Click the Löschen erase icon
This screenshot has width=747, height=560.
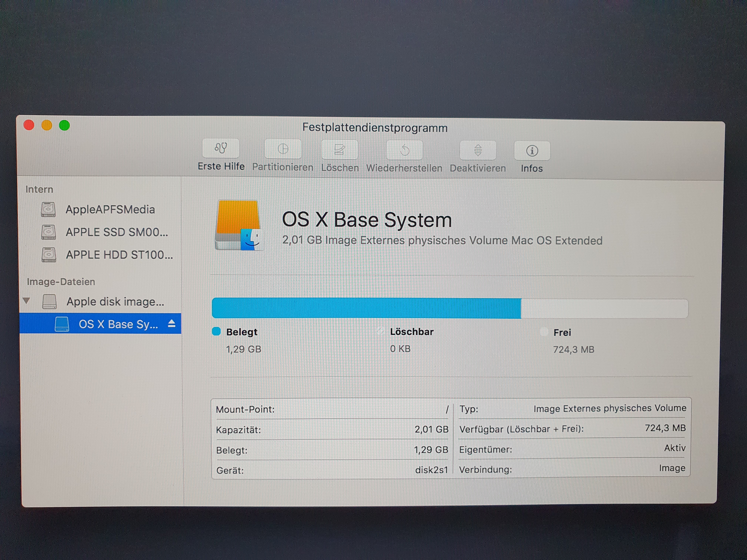[339, 149]
